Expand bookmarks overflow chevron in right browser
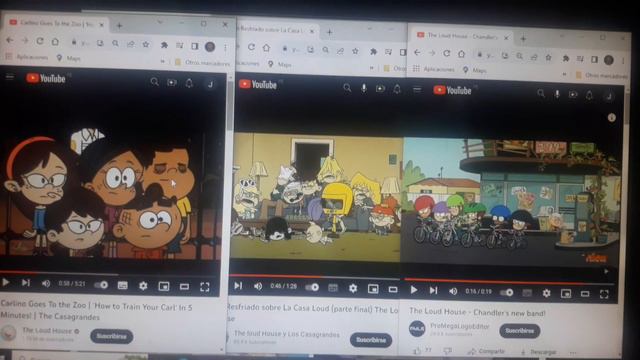This screenshot has height=360, width=640. click(564, 74)
